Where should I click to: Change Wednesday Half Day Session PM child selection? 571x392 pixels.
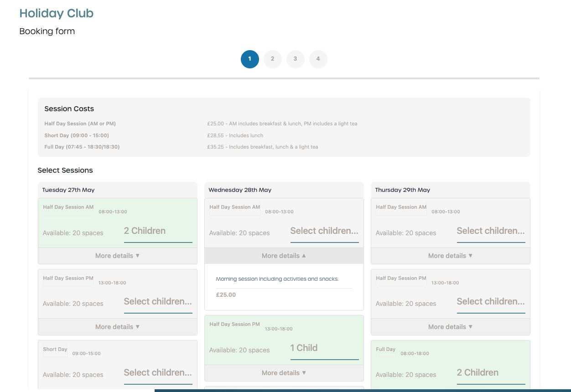tap(325, 349)
